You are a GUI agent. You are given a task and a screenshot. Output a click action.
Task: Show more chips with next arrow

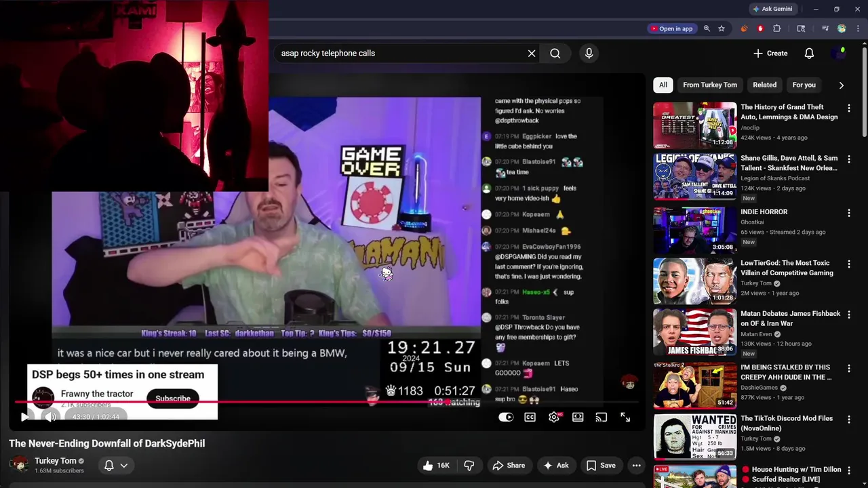(842, 85)
